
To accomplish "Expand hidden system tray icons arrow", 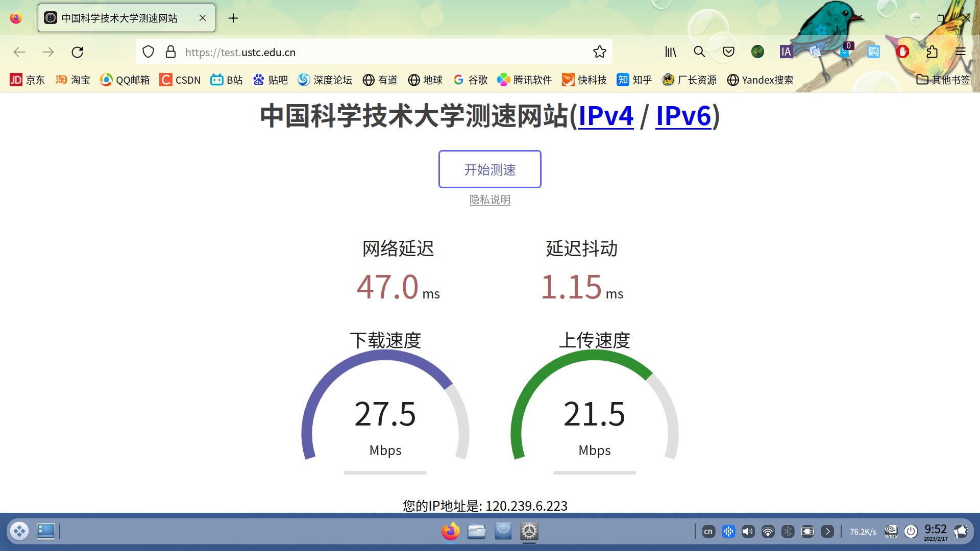I will tap(827, 531).
